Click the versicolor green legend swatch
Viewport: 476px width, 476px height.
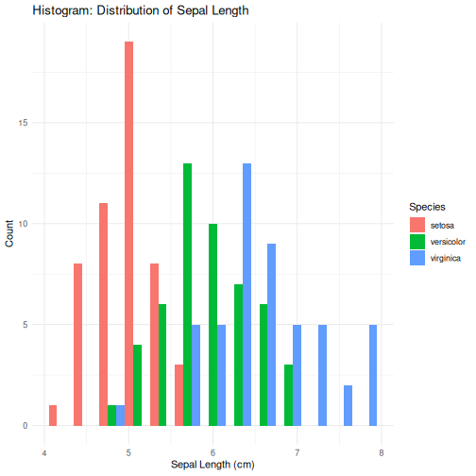point(417,242)
